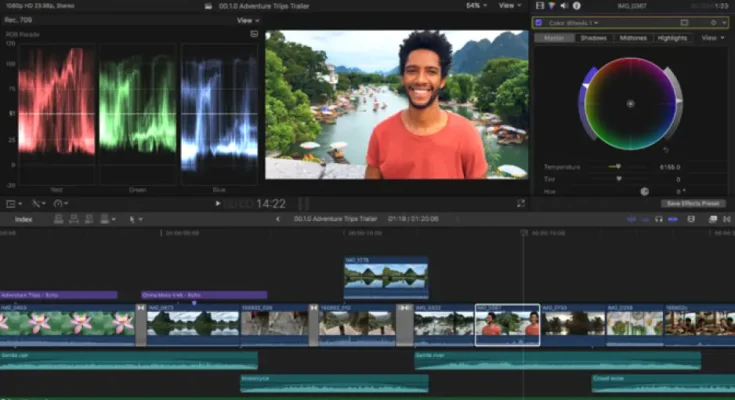Click the connect clip to storyline icon
The height and width of the screenshot is (400, 735).
tap(59, 219)
